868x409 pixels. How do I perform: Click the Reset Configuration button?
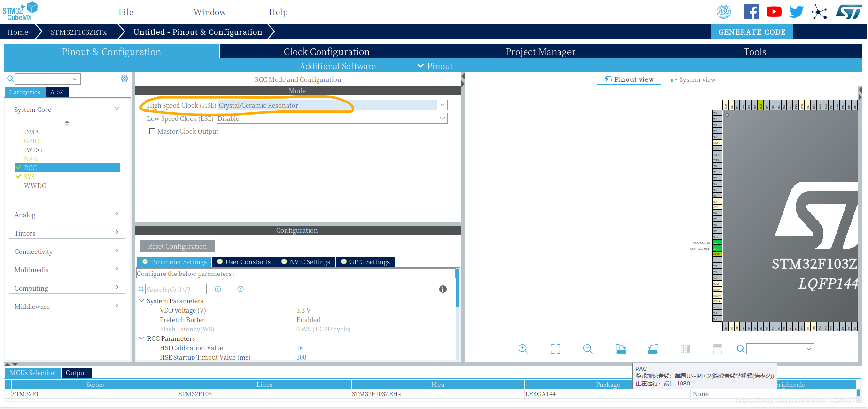(x=177, y=246)
